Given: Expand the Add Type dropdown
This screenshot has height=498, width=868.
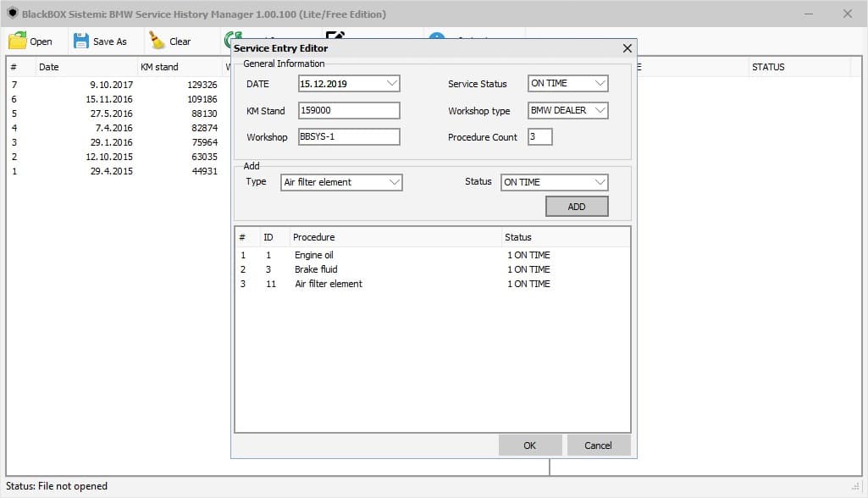Looking at the screenshot, I should 394,182.
